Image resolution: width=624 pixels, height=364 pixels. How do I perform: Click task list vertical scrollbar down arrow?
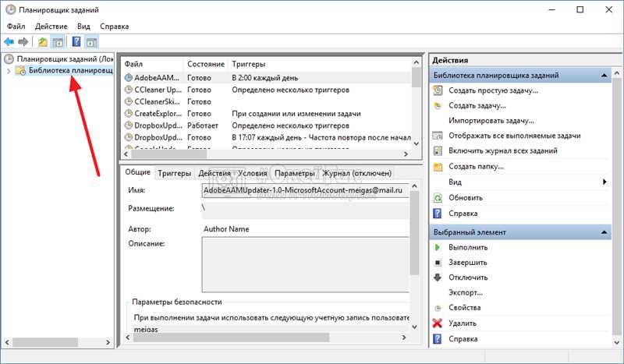[417, 143]
